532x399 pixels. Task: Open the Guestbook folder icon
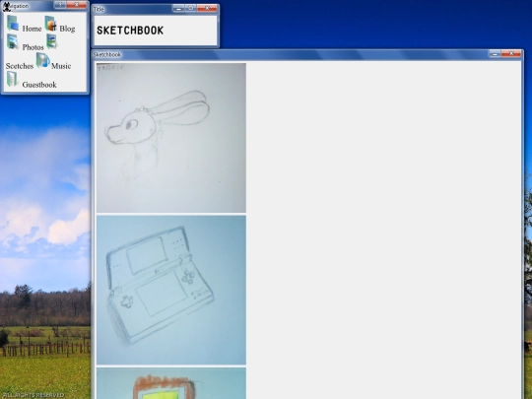pyautogui.click(x=12, y=79)
